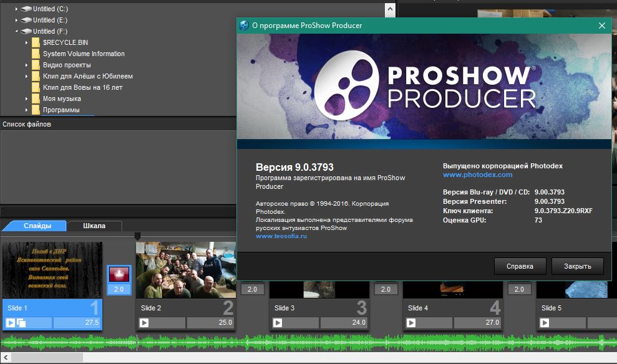
Task: Select System Volume Information tree row
Action: [84, 54]
